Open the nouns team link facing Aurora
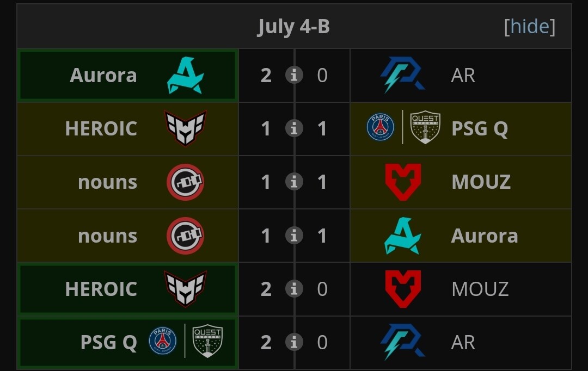The width and height of the screenshot is (588, 371). (x=108, y=236)
